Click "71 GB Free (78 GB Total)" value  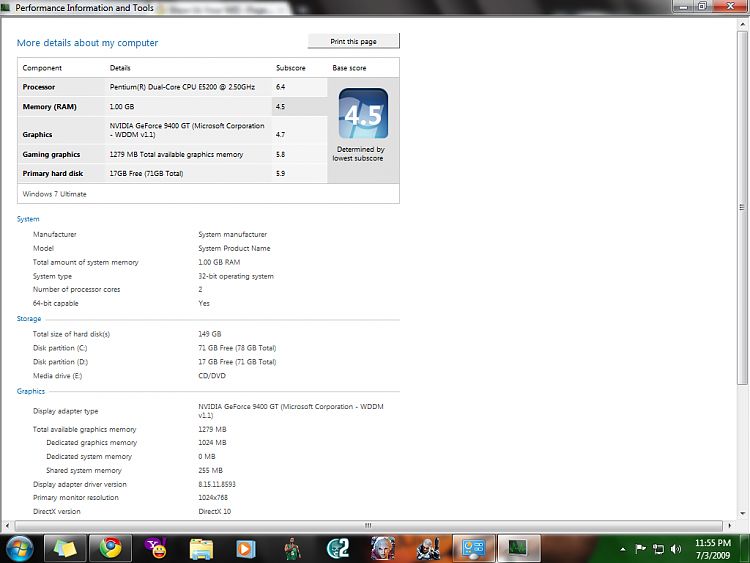237,348
